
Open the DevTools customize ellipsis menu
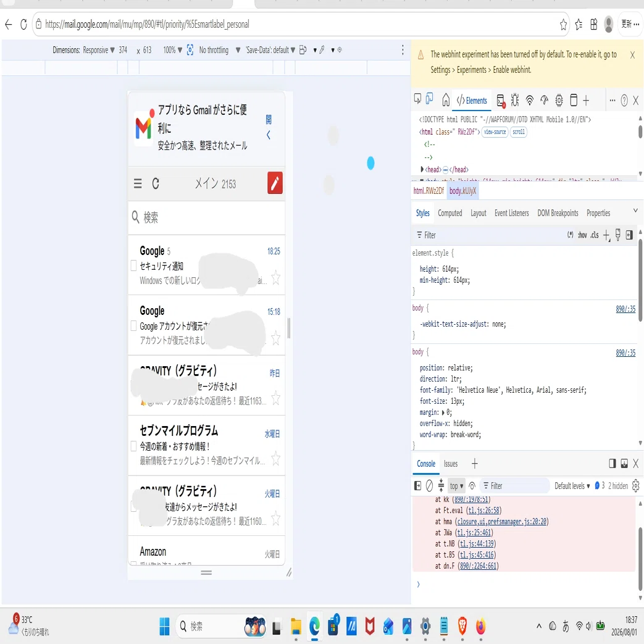point(612,100)
